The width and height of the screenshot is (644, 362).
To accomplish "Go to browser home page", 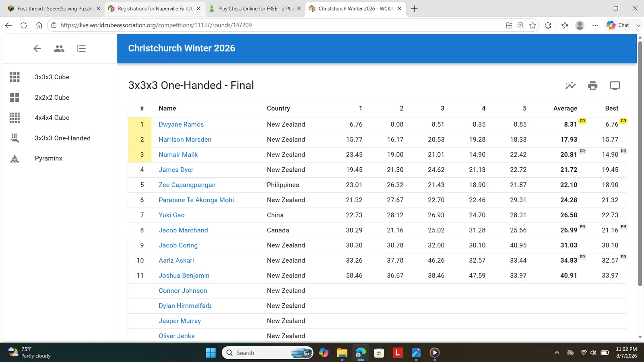I will point(39,25).
